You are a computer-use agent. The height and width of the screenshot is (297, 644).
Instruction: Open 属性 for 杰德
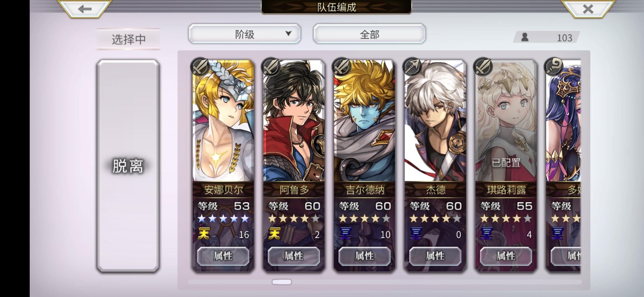[435, 256]
